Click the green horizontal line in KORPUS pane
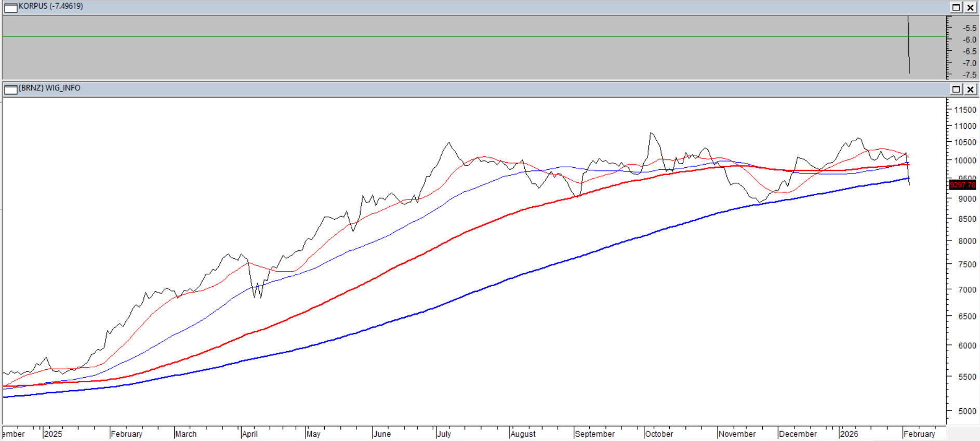Viewport: 980px width, 441px height. click(x=468, y=36)
